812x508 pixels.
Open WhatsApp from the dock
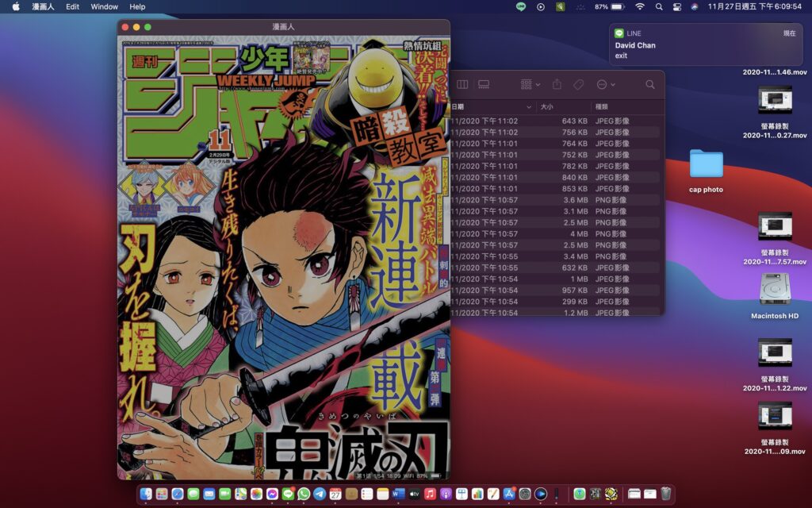(304, 494)
